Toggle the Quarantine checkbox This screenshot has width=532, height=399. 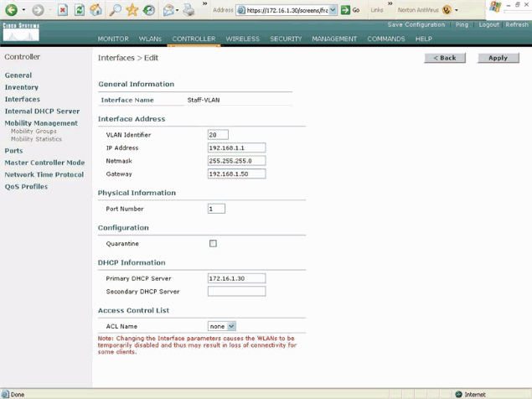213,243
